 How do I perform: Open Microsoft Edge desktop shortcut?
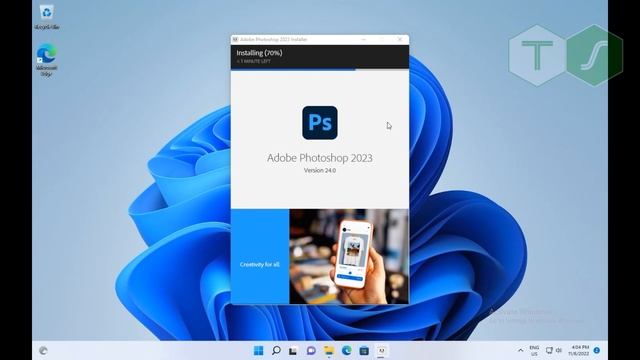(x=47, y=60)
